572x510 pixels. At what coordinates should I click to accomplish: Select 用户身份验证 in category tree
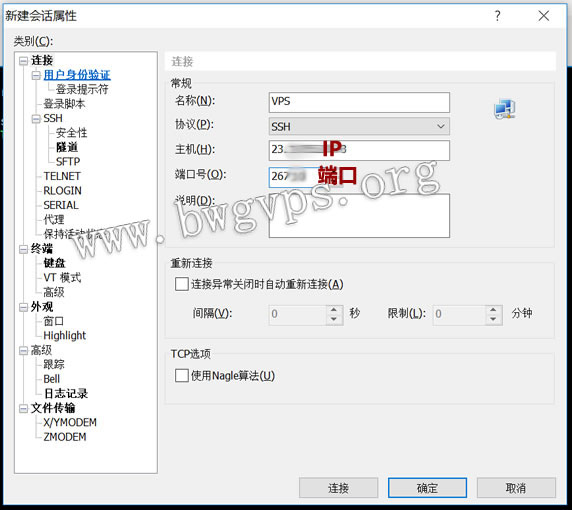pyautogui.click(x=77, y=75)
